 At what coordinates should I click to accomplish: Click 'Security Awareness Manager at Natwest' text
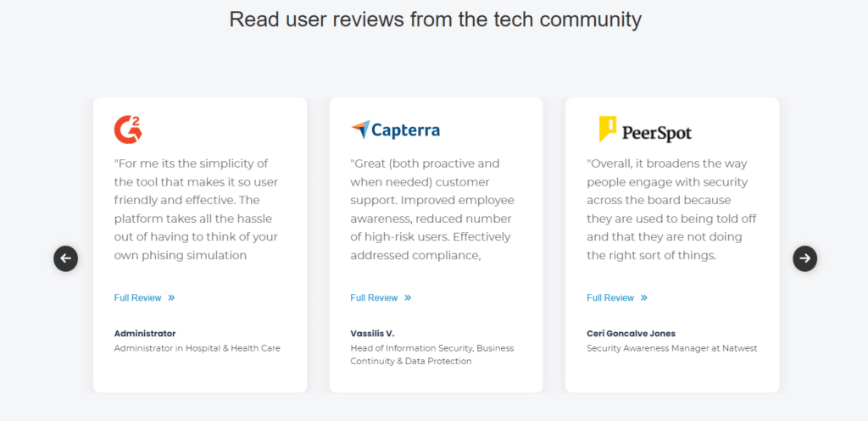(x=672, y=348)
